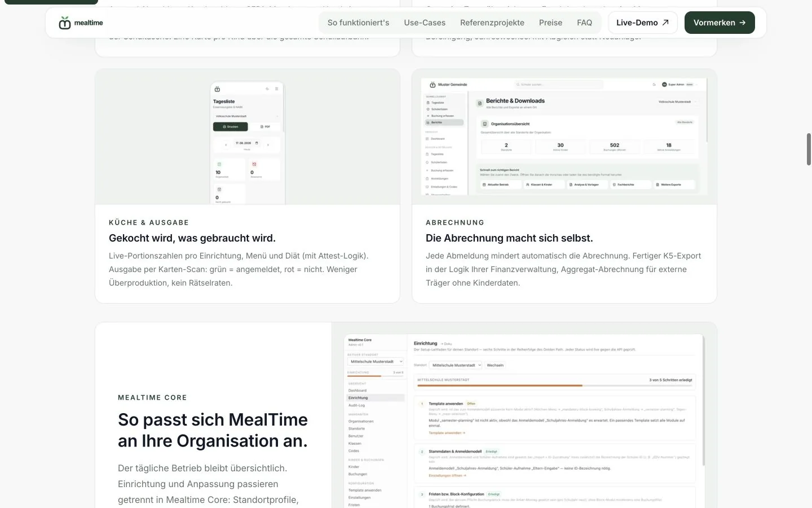Open Audit-Log in Mealtime Core sidebar
This screenshot has width=812, height=508.
[357, 405]
